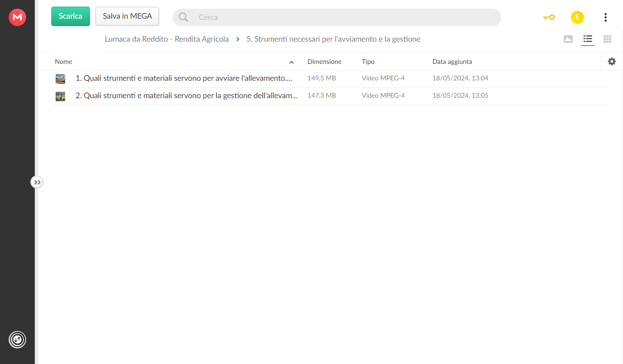Sort files by Data aggiunta column

point(452,62)
